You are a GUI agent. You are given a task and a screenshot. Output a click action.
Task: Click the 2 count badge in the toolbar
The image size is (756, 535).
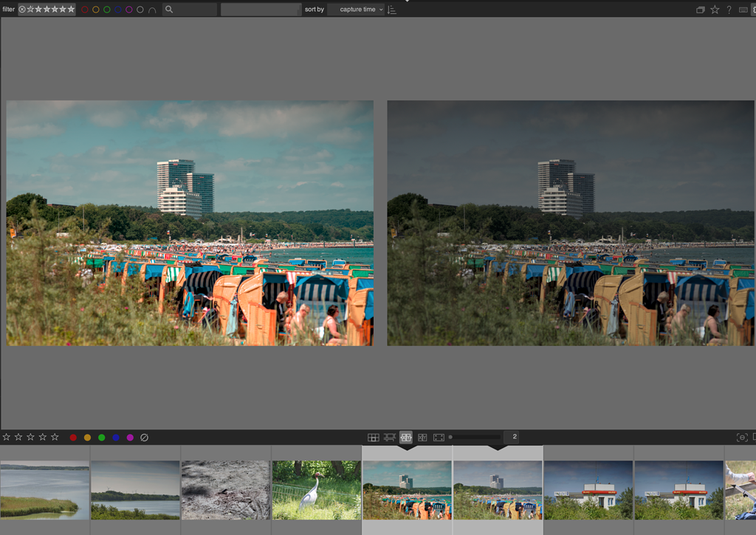pyautogui.click(x=513, y=437)
